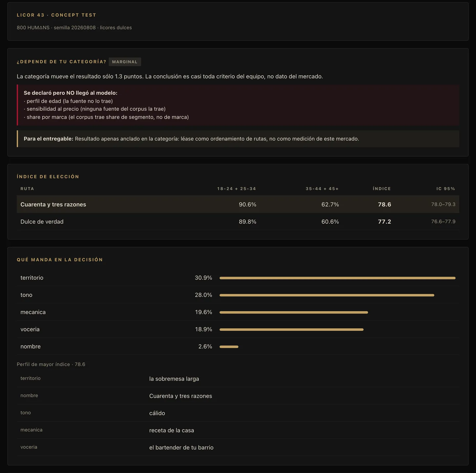Viewport: 476px width, 473px height.
Task: Click the voceria label beside 18.9%
Action: [30, 329]
